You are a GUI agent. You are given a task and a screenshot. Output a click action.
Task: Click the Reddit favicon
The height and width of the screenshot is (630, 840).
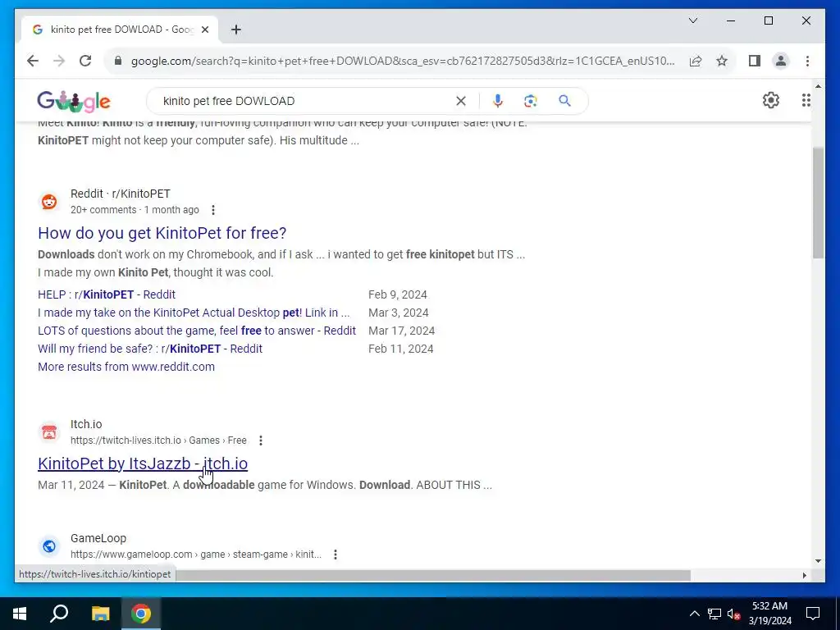pos(49,202)
